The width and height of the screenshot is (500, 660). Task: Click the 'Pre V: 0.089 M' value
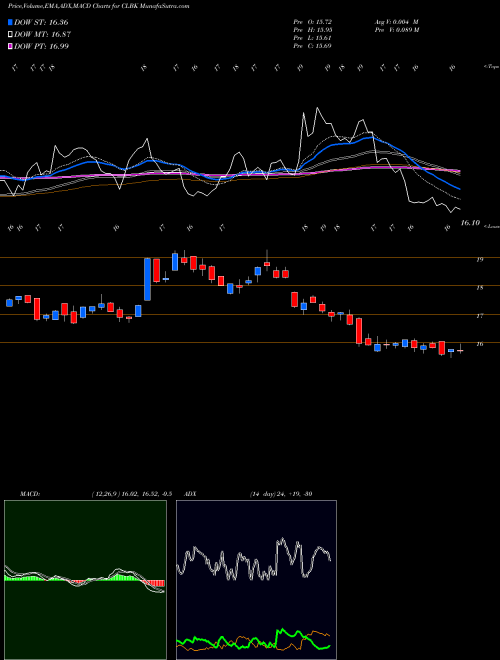396,29
